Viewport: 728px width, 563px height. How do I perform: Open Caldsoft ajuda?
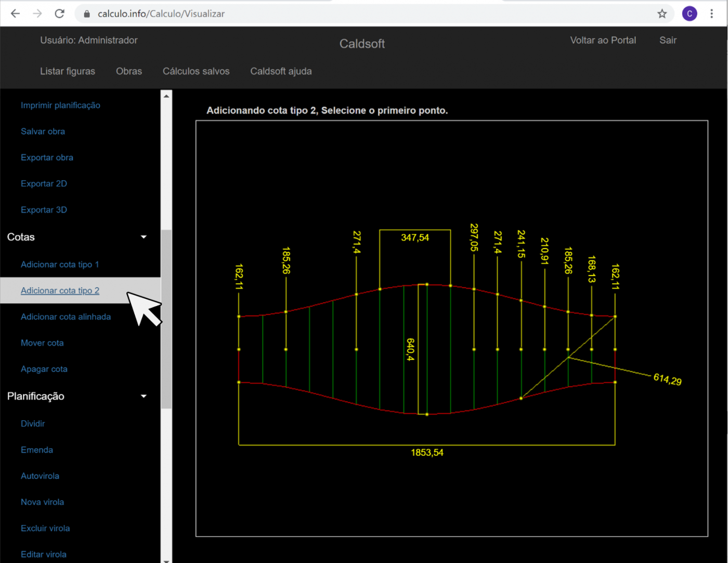(x=281, y=71)
